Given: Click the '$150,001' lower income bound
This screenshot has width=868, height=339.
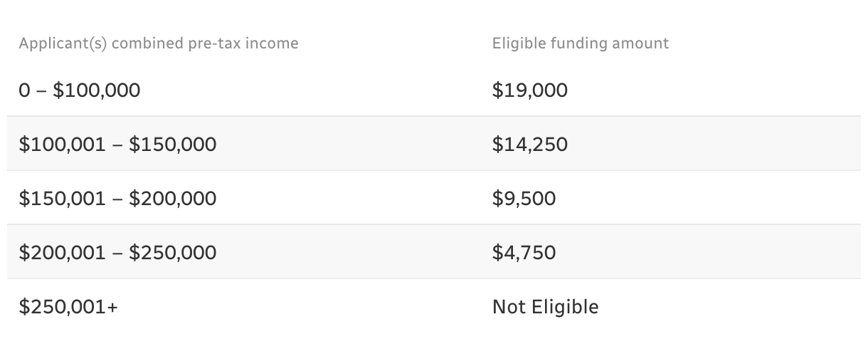Looking at the screenshot, I should [x=63, y=199].
